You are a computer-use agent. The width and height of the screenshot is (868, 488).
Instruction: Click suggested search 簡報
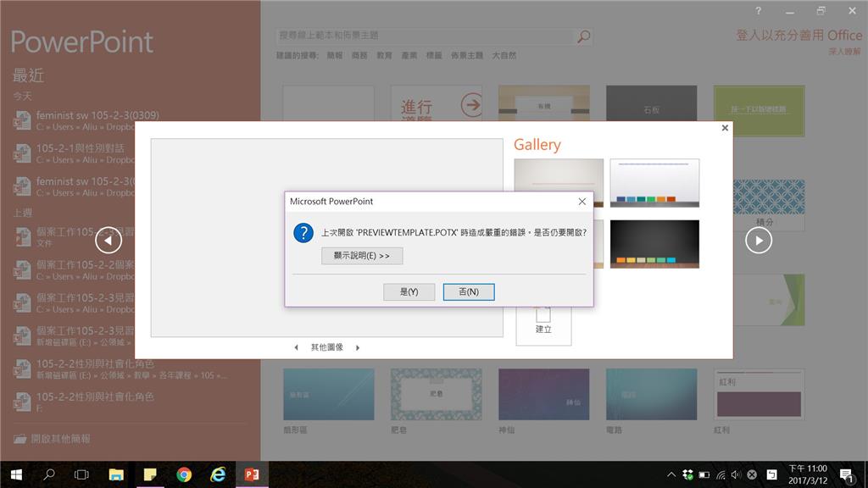335,55
